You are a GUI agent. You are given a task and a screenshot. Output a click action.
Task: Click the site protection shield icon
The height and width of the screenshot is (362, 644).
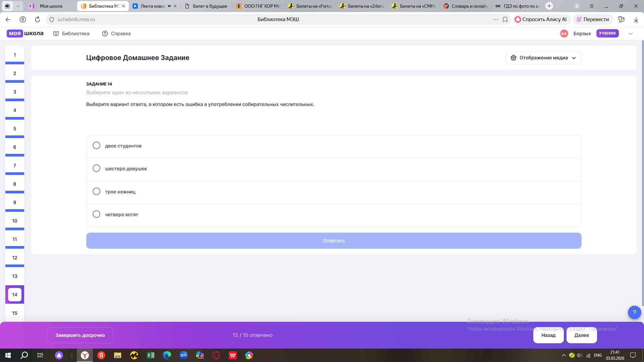point(52,19)
